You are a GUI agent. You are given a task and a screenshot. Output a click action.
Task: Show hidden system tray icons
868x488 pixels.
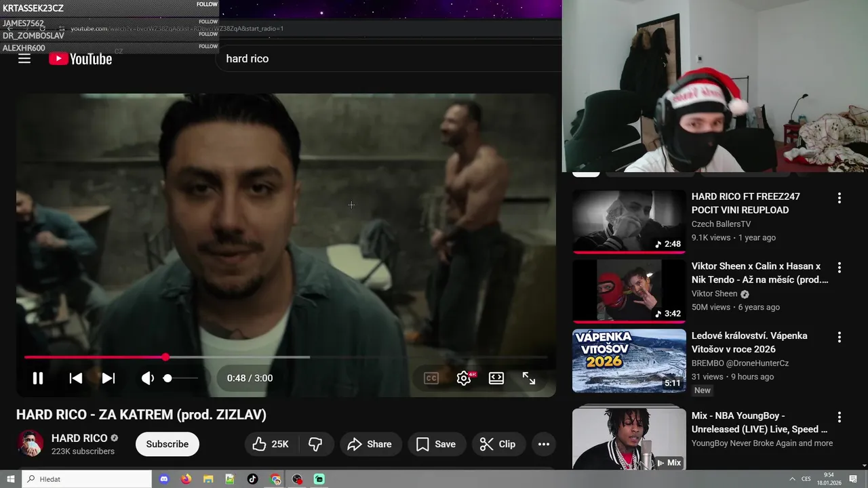(792, 479)
